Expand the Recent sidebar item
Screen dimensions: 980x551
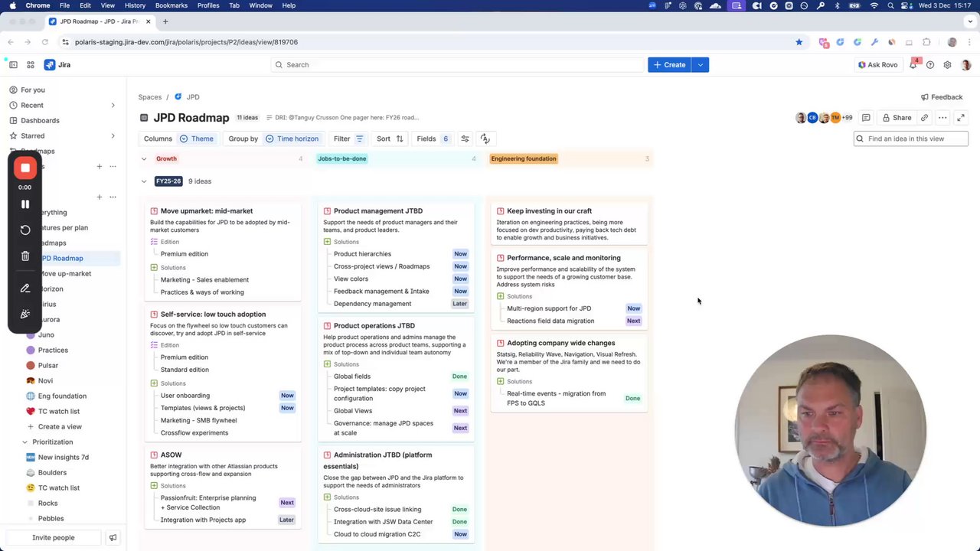click(113, 105)
